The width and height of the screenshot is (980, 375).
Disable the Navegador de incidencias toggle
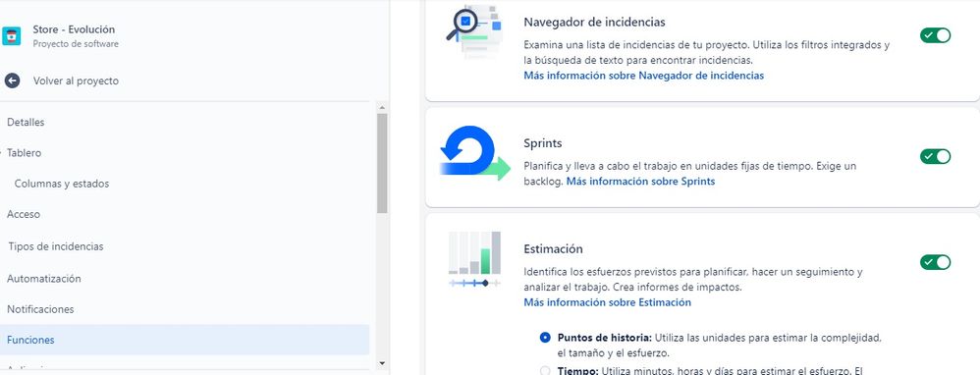click(x=935, y=35)
